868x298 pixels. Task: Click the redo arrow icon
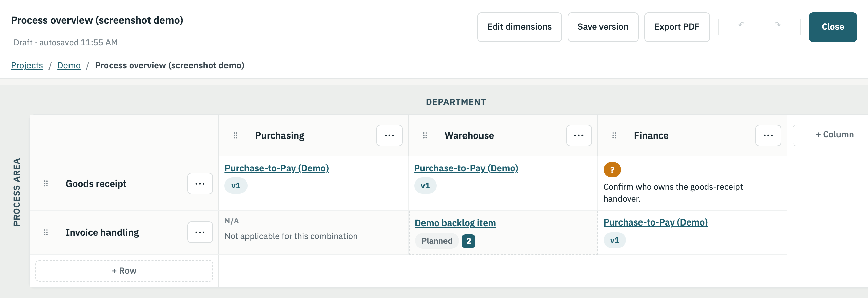(x=777, y=27)
